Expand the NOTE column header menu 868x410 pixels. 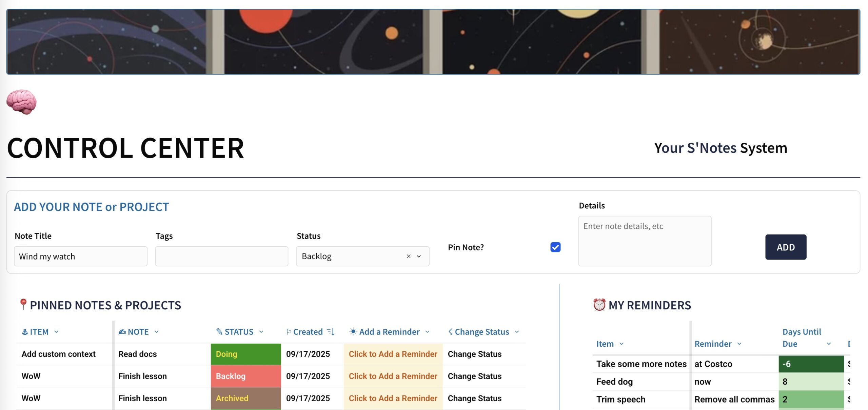coord(157,332)
